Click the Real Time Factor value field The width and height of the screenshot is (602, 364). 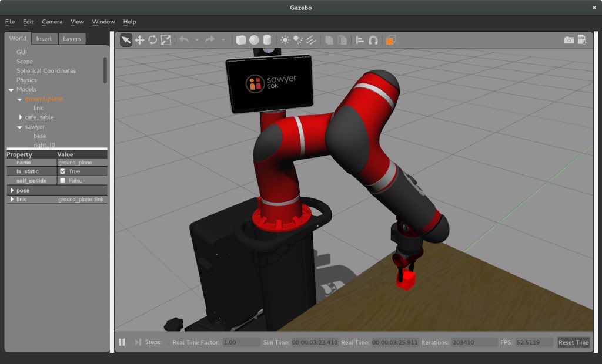[241, 342]
